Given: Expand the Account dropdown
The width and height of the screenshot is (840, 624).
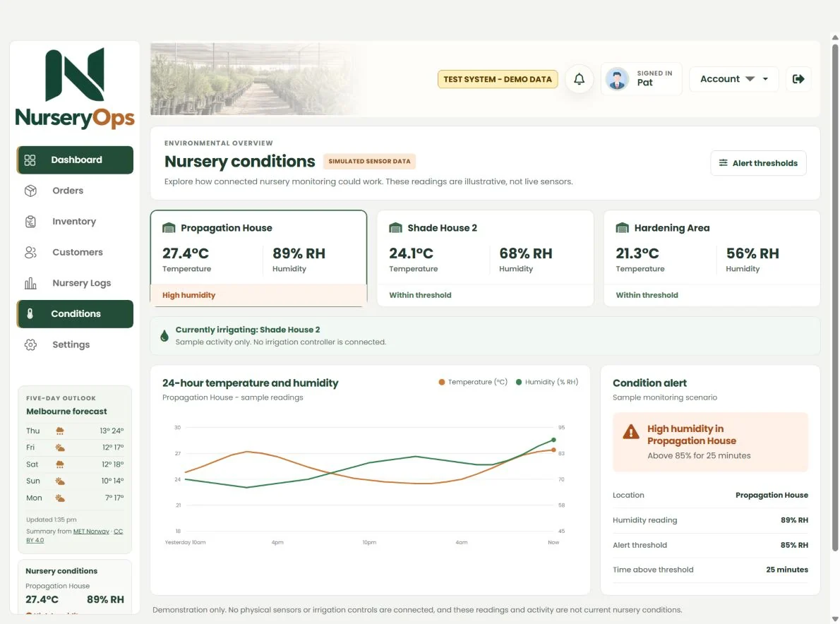Looking at the screenshot, I should click(x=733, y=79).
